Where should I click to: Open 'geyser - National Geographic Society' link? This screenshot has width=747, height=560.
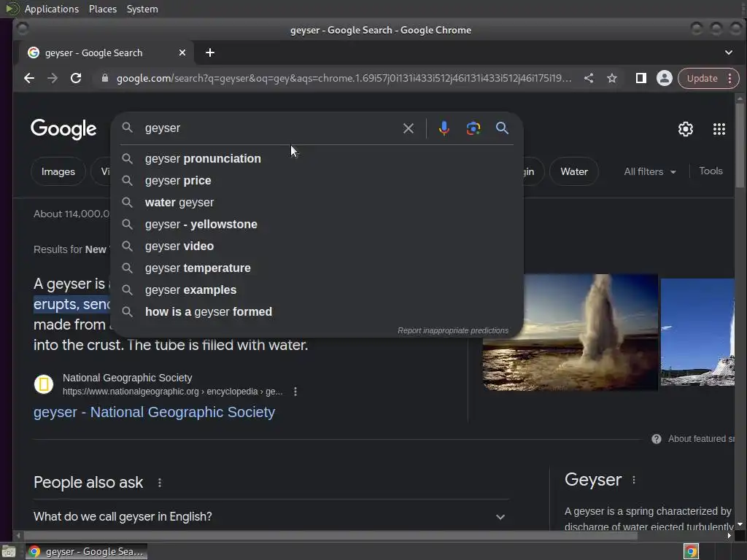point(155,412)
